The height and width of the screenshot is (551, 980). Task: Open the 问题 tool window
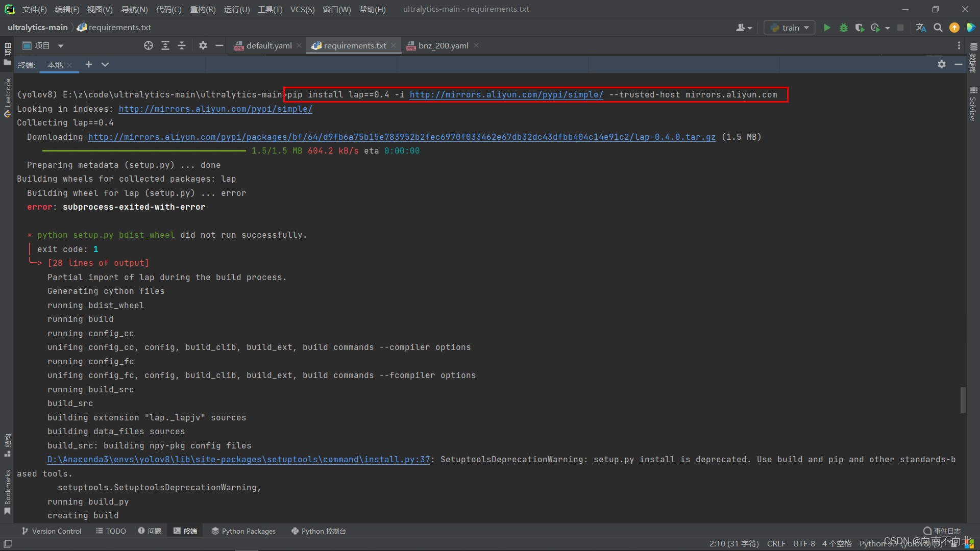[x=150, y=531]
